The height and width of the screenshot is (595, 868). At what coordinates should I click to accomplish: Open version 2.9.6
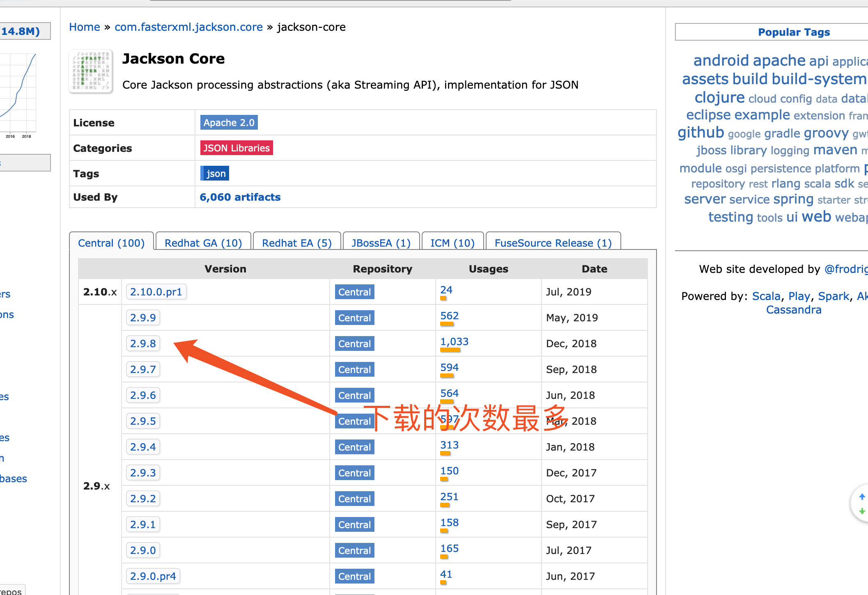(143, 395)
